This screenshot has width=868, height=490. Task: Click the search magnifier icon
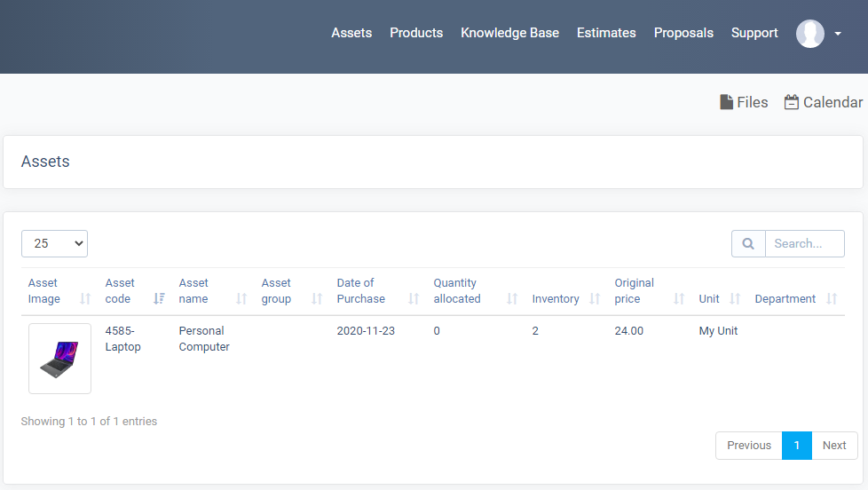(748, 243)
